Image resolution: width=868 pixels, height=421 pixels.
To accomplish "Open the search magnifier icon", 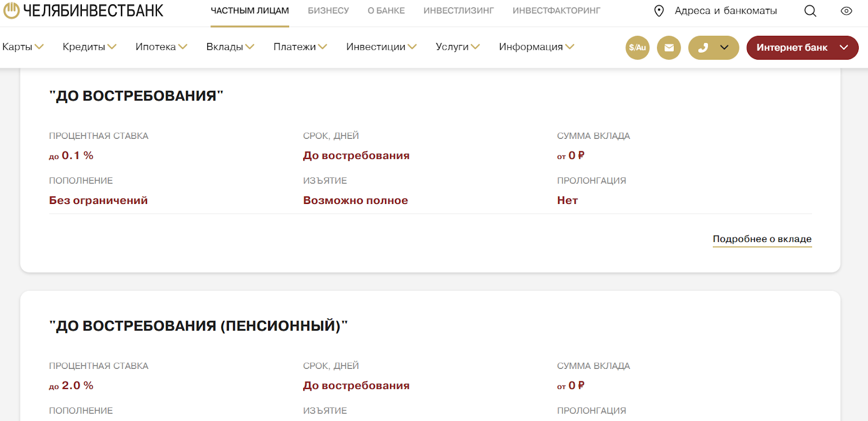I will pyautogui.click(x=810, y=11).
